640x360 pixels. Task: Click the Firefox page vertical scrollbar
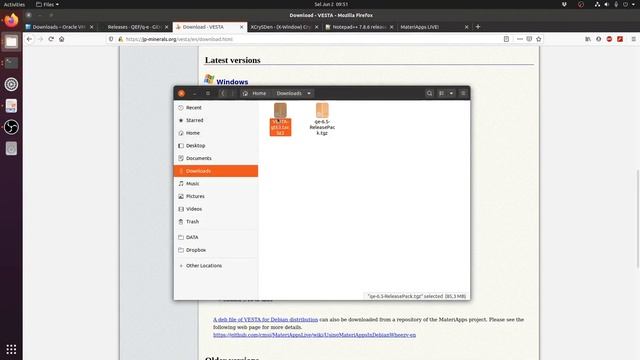[638, 219]
